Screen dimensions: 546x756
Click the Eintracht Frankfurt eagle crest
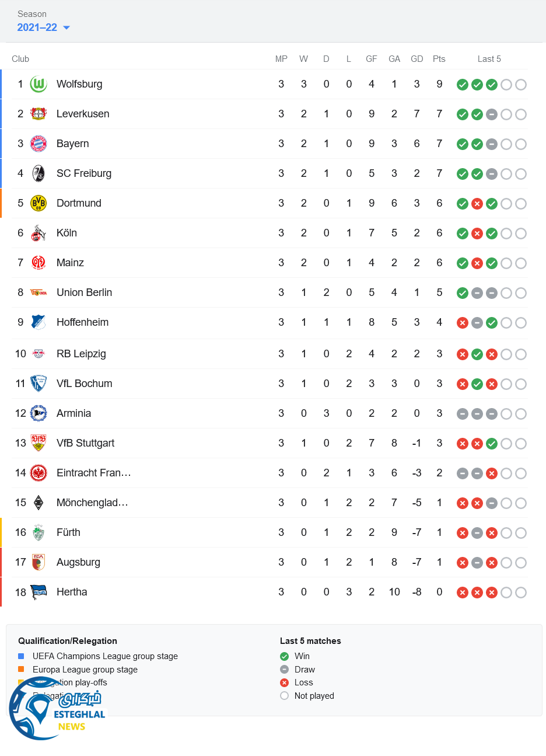[x=38, y=473]
